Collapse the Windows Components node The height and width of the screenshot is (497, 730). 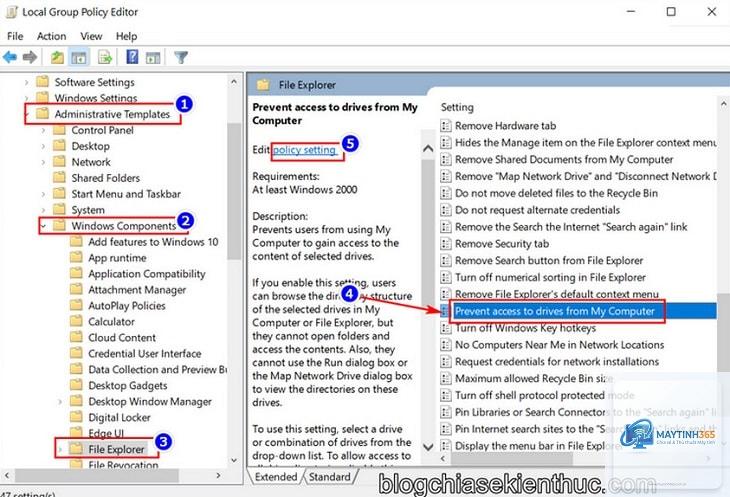[x=43, y=226]
